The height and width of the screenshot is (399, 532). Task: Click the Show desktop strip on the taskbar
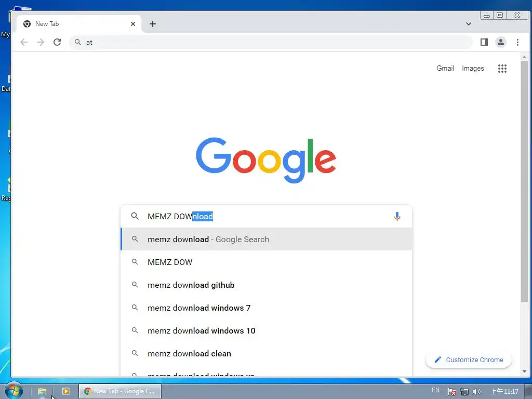(528, 391)
